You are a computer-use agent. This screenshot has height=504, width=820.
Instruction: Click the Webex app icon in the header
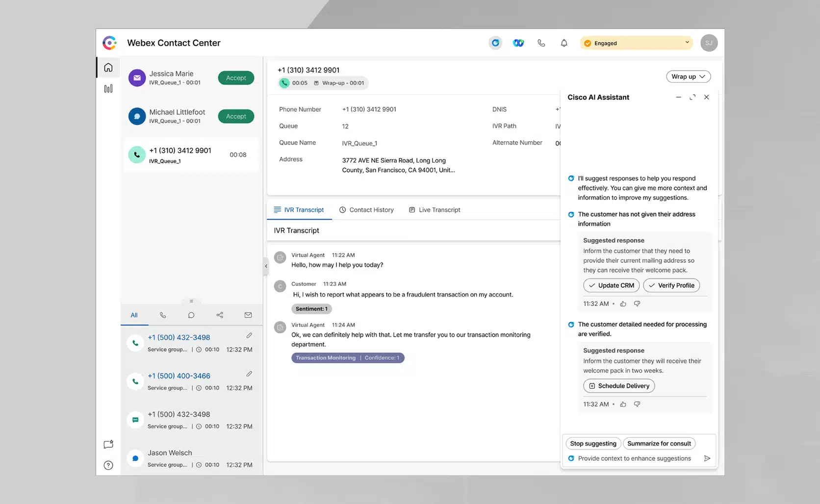pyautogui.click(x=518, y=43)
